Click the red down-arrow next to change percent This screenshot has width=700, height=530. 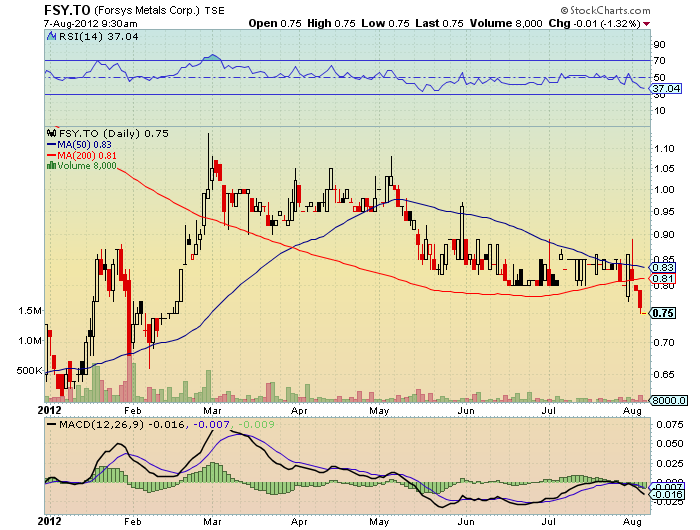(647, 24)
